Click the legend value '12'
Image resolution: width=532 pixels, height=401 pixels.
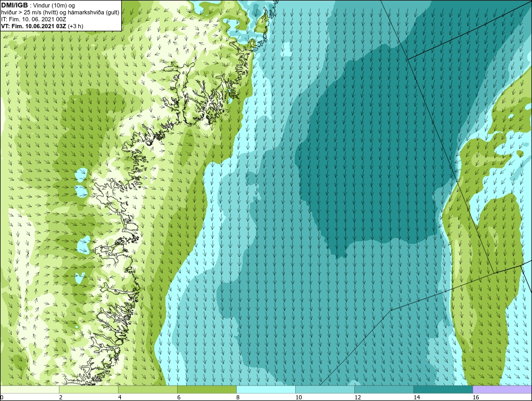click(358, 397)
